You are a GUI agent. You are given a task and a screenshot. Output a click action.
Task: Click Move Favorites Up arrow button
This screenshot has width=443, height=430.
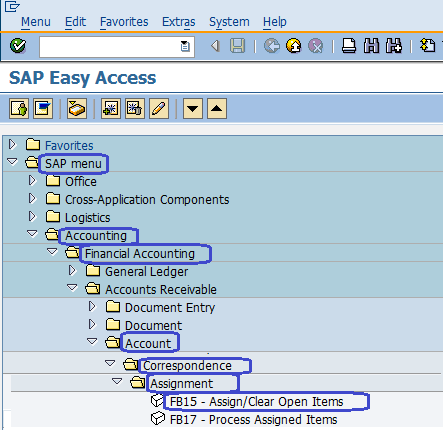coord(217,108)
